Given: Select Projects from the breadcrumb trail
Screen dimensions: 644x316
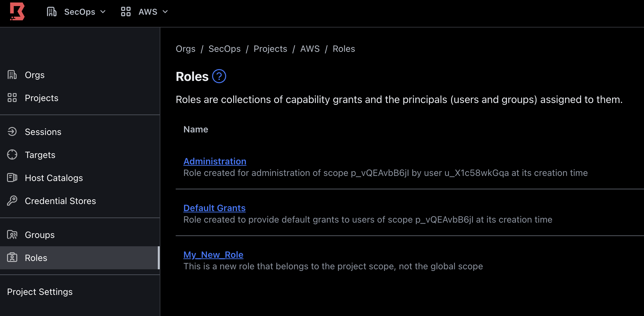Looking at the screenshot, I should pyautogui.click(x=270, y=49).
